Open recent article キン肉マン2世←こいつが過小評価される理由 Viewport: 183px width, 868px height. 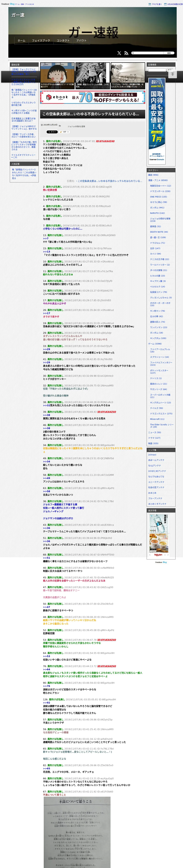(x=24, y=112)
